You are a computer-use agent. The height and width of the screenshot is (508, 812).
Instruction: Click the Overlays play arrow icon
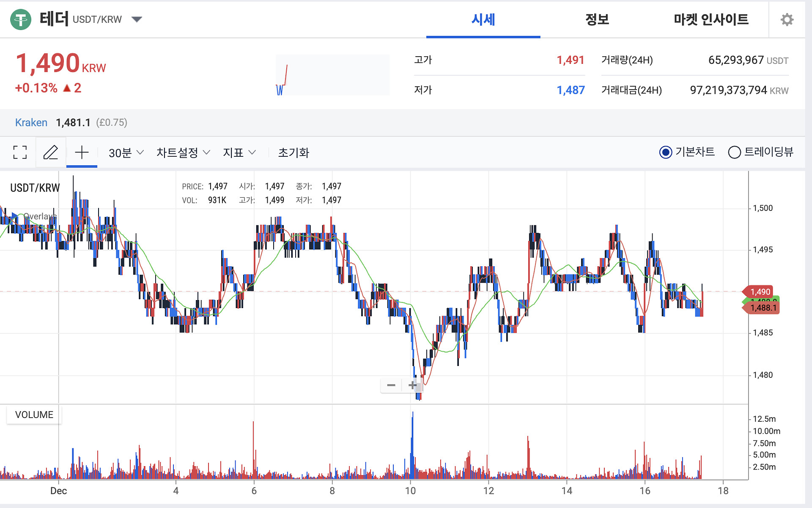tap(15, 216)
